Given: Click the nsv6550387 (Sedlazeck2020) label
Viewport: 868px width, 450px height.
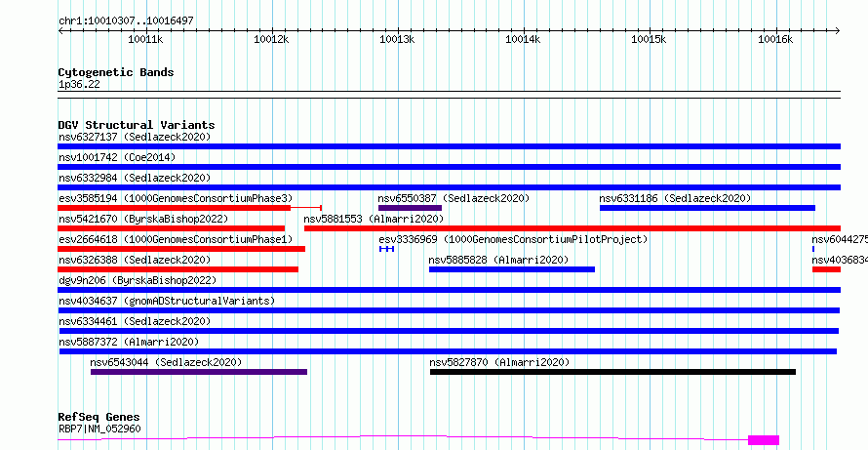Looking at the screenshot, I should pos(454,198).
